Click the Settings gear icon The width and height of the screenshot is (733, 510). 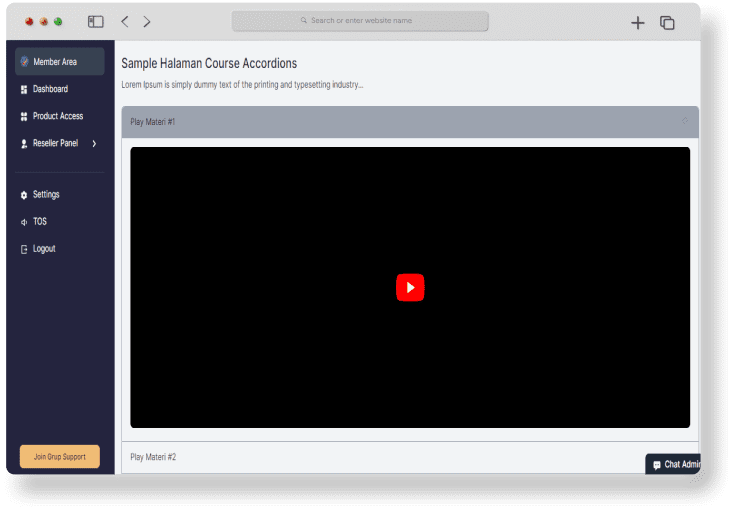pyautogui.click(x=24, y=195)
